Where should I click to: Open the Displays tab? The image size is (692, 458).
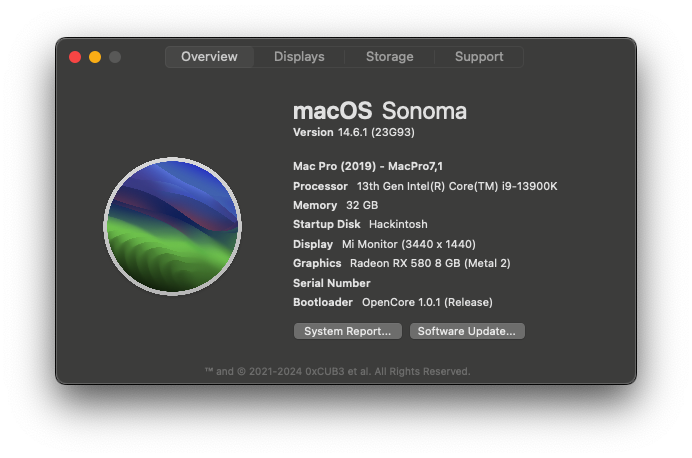click(x=299, y=57)
